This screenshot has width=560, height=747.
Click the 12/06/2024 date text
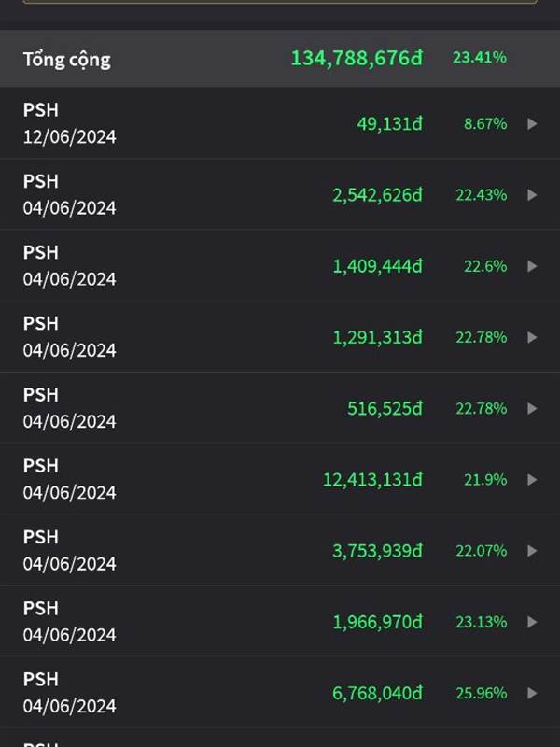[70, 137]
